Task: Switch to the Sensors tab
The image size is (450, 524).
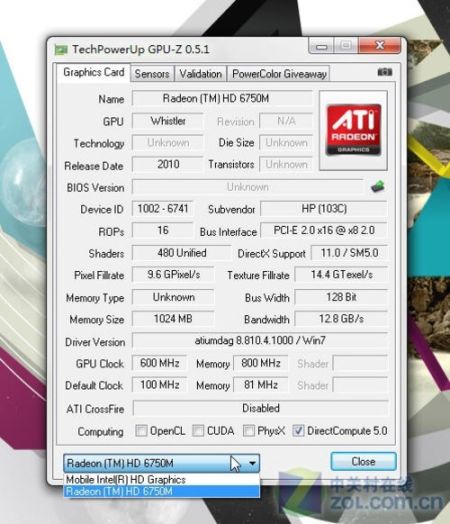Action: click(x=152, y=74)
